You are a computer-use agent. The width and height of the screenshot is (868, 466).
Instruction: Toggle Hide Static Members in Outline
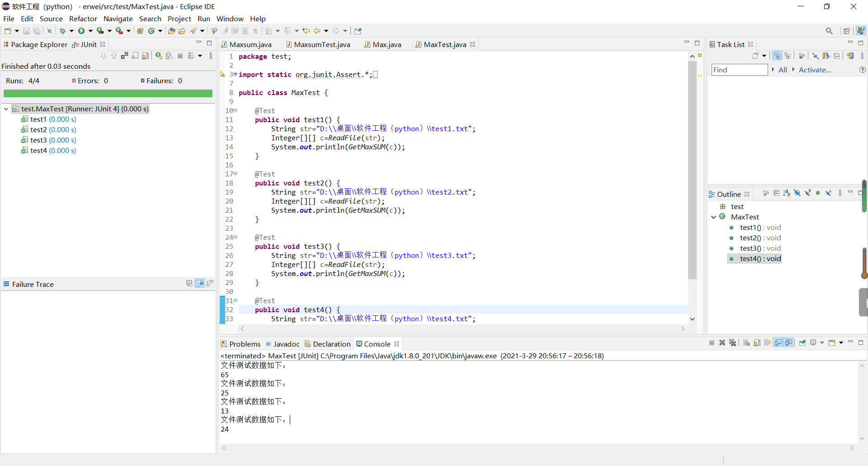coord(807,193)
